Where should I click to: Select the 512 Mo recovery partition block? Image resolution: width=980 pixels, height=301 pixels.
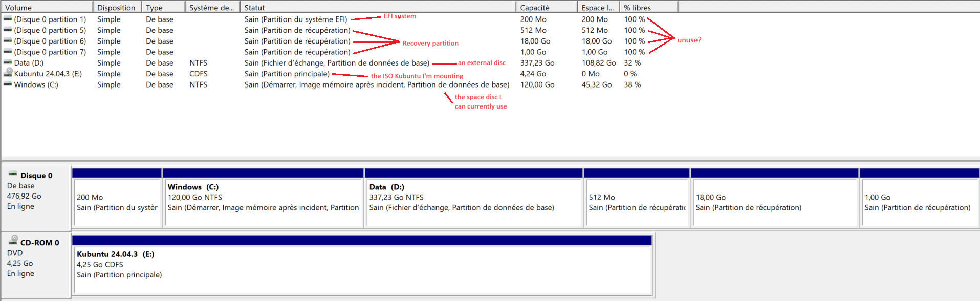tap(637, 202)
